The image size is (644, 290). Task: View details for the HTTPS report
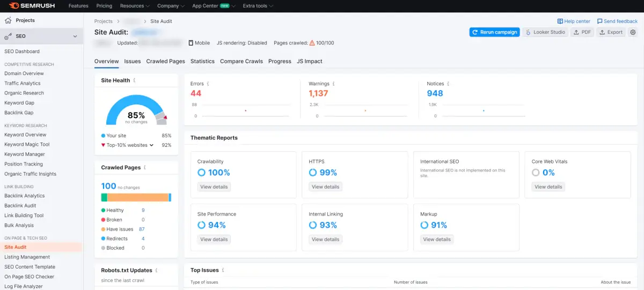(325, 187)
